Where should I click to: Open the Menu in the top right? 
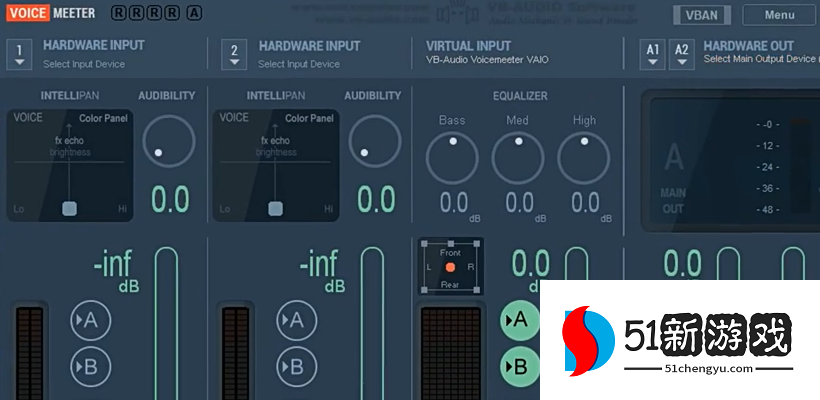(780, 14)
